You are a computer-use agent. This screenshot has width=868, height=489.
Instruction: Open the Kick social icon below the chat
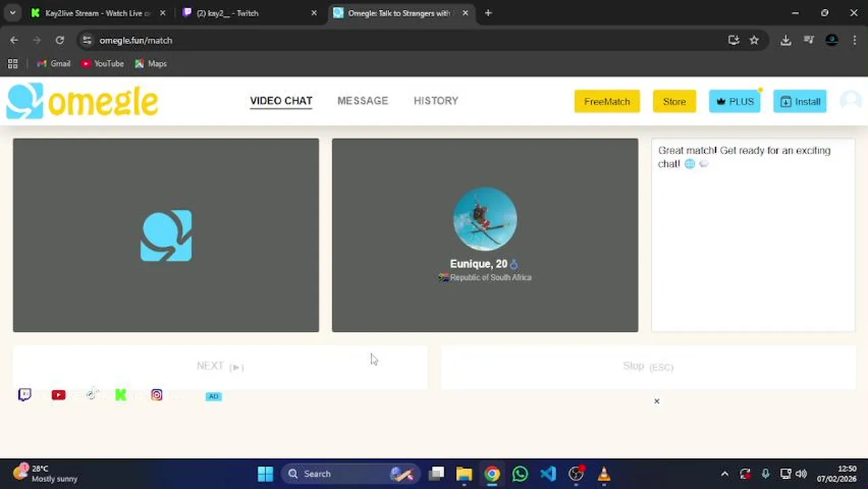(x=121, y=395)
